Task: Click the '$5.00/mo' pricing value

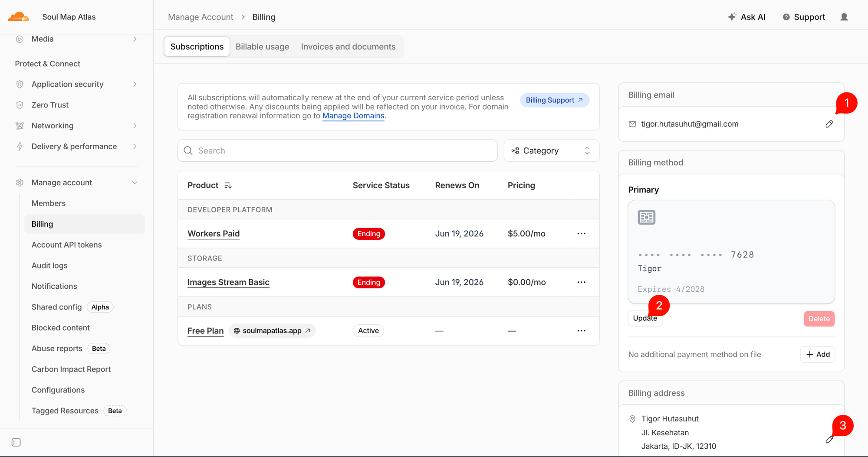Action: tap(526, 234)
